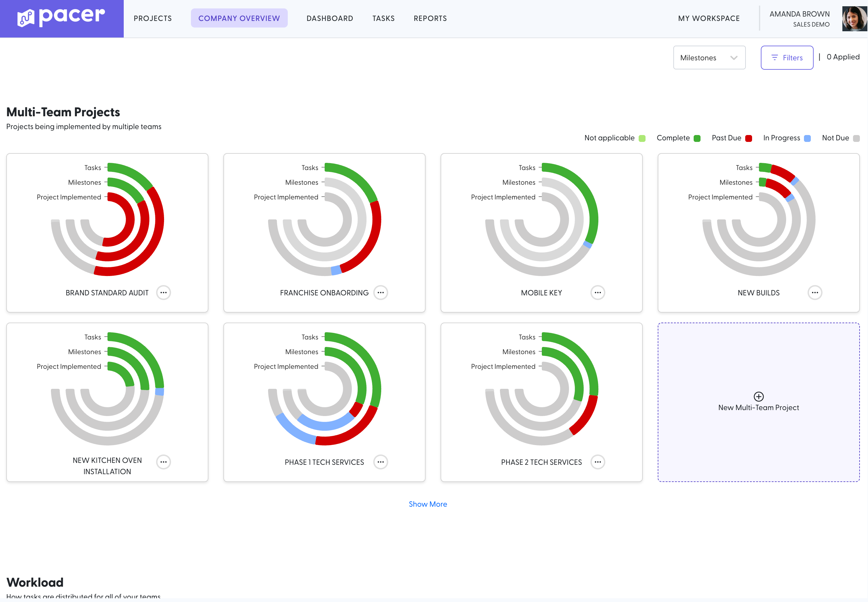Click the Mobile Key options icon

[598, 292]
